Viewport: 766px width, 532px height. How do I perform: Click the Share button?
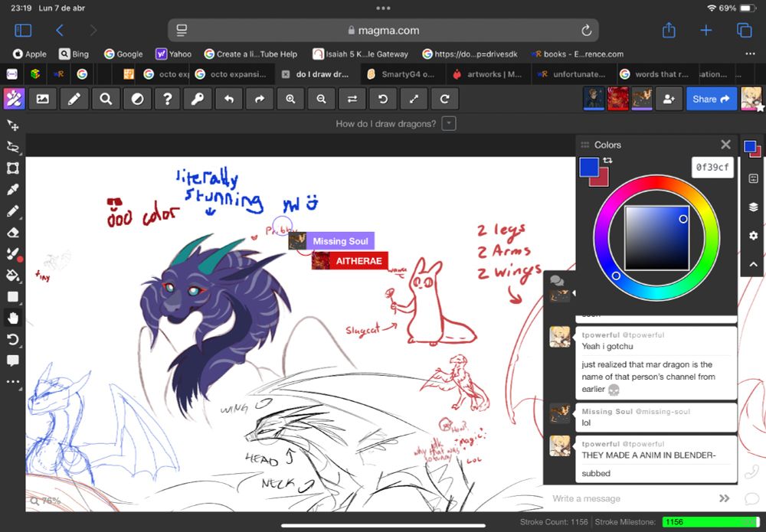point(711,99)
